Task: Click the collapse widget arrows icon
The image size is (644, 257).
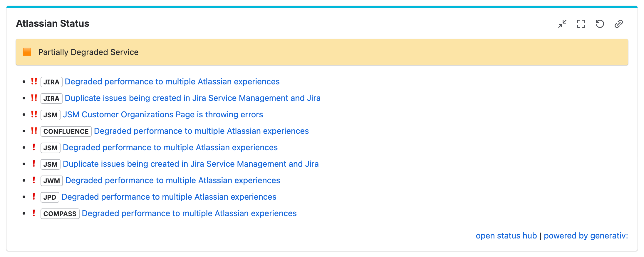Action: click(562, 24)
